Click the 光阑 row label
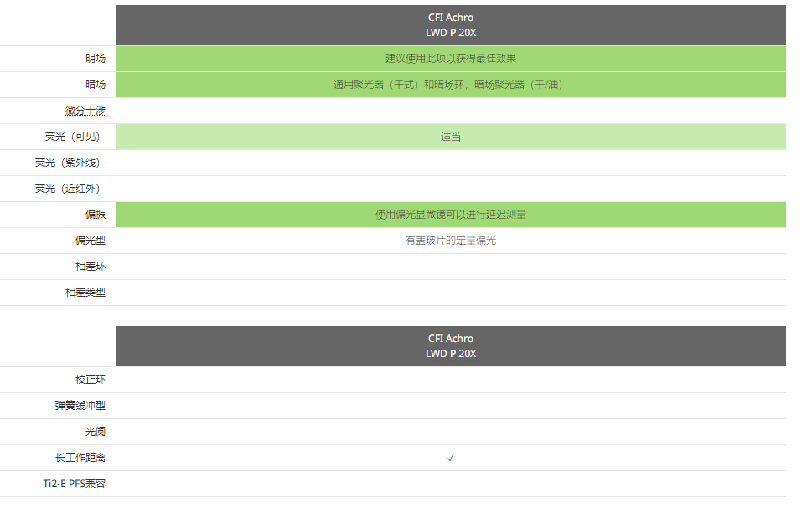812x508 pixels. 96,432
